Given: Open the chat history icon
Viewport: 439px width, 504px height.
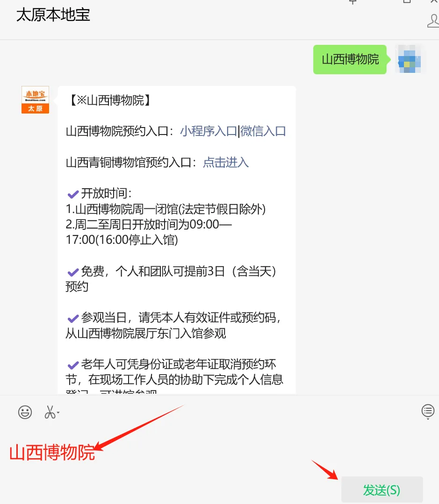Looking at the screenshot, I should [x=428, y=411].
